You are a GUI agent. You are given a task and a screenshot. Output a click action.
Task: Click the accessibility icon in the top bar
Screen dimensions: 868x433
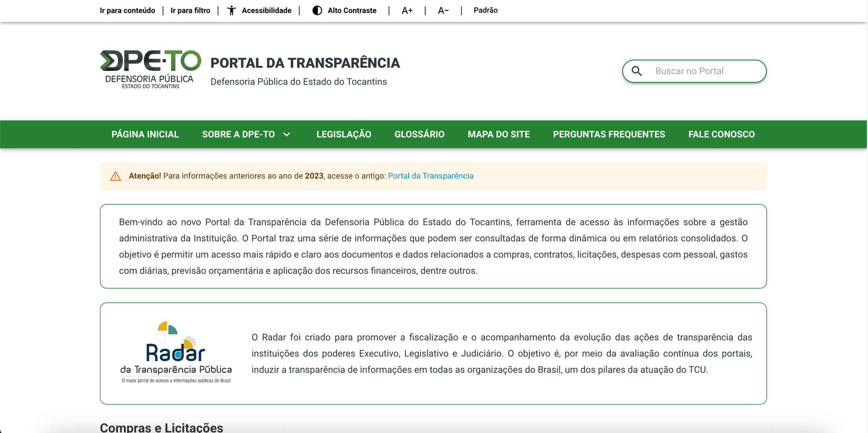[231, 10]
